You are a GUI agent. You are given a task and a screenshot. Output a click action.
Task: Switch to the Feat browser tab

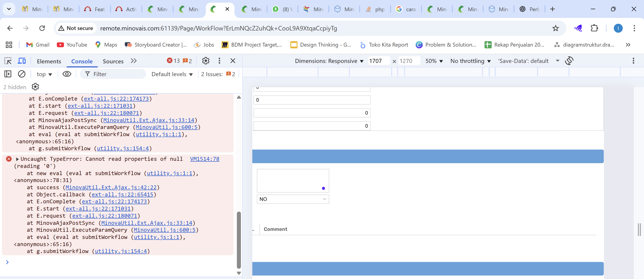point(94,9)
